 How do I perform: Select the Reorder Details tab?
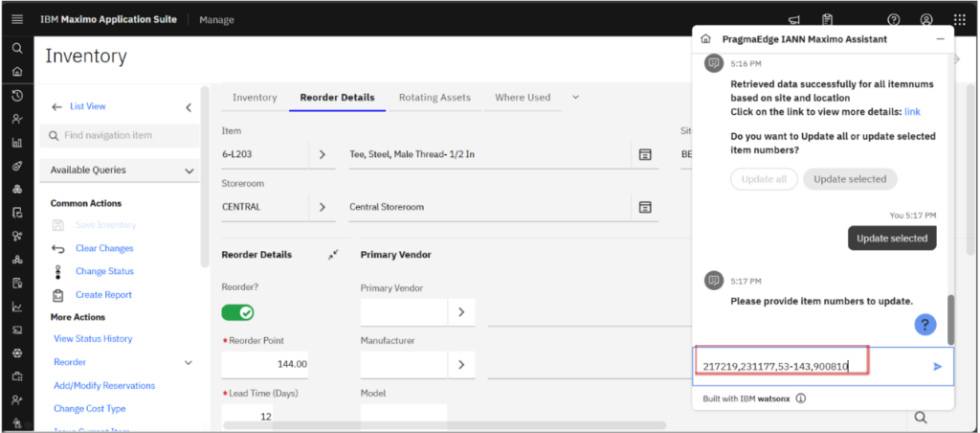pyautogui.click(x=338, y=98)
